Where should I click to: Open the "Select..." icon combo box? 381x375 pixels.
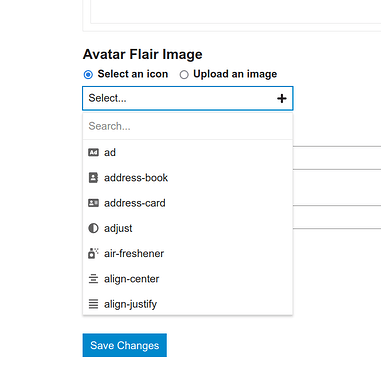188,98
